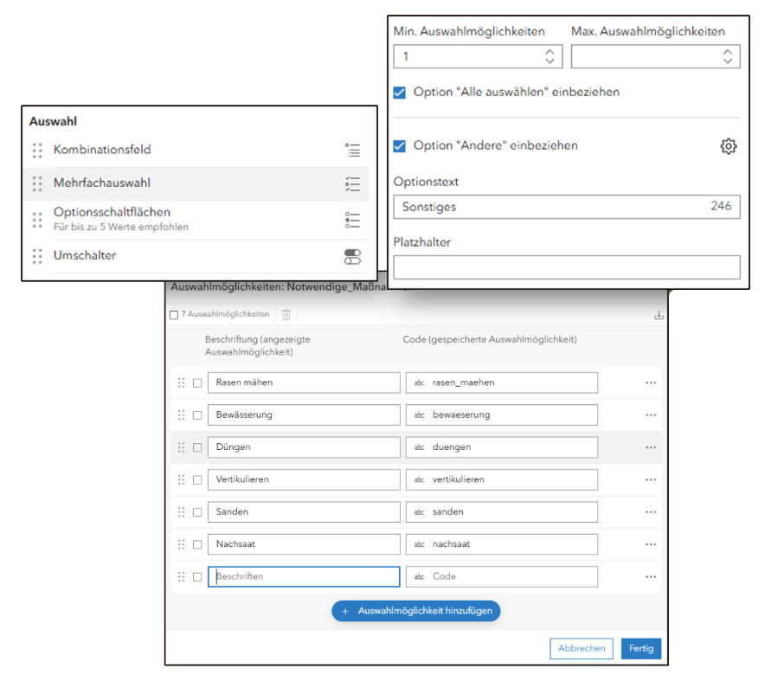This screenshot has width=784, height=681.
Task: Check the Vertikulieren row checkbox
Action: pyautogui.click(x=197, y=480)
